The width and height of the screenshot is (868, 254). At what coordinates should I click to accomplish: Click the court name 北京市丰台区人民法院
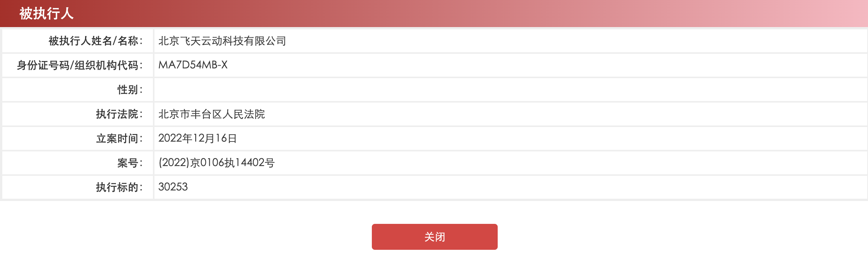[212, 114]
